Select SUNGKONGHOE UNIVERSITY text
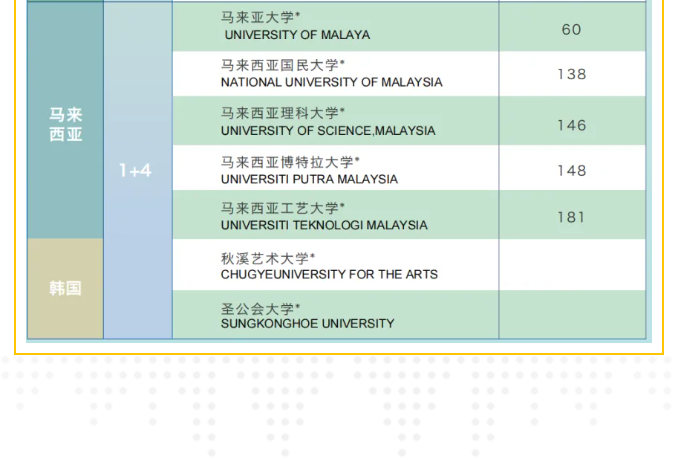 [307, 324]
